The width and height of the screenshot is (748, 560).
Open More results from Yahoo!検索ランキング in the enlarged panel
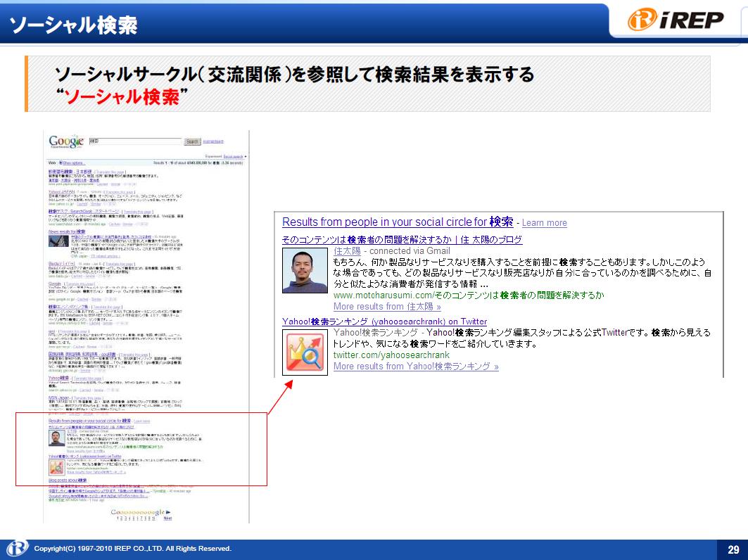click(416, 367)
